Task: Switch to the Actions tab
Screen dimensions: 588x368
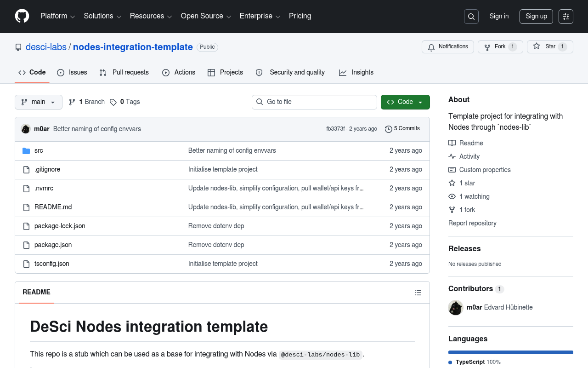Action: point(179,73)
